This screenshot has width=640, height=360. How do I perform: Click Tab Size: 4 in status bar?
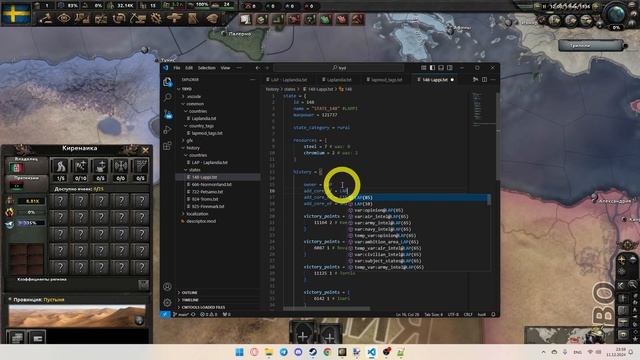(433, 315)
